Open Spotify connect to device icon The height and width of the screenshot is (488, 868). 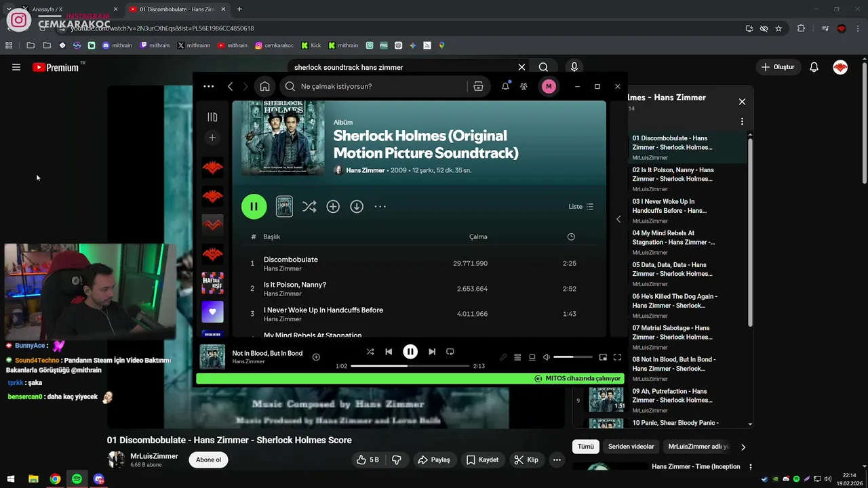point(532,357)
